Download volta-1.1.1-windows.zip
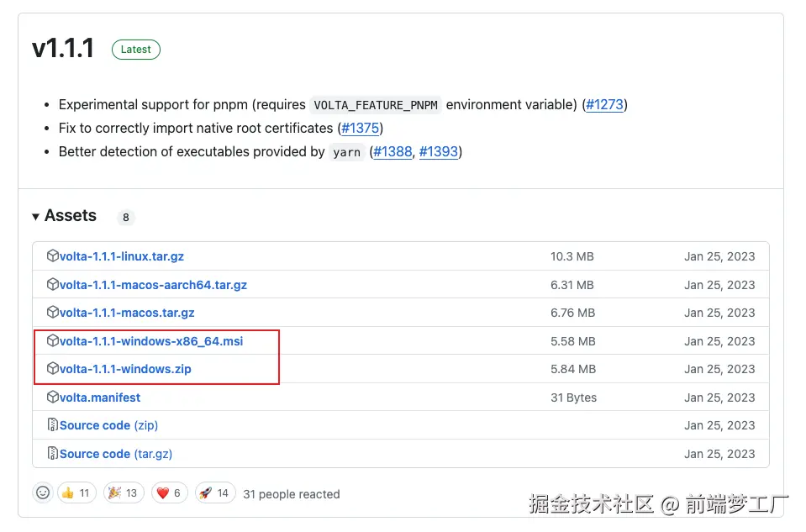 [x=125, y=369]
